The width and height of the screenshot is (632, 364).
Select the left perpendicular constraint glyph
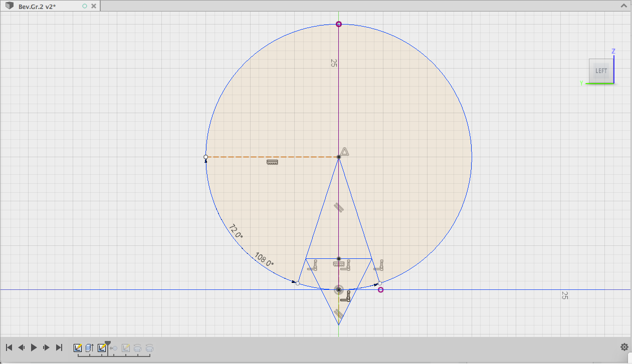312,265
